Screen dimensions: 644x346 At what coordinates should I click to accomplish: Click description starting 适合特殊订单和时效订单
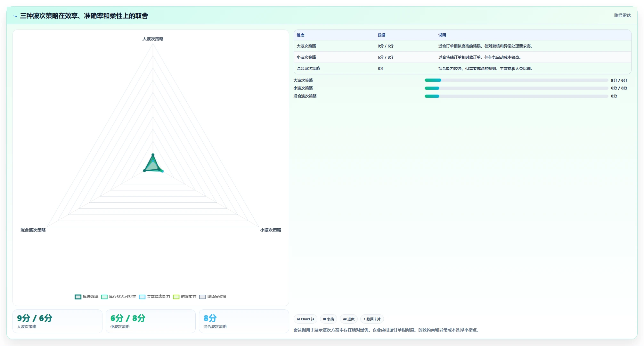pyautogui.click(x=480, y=57)
